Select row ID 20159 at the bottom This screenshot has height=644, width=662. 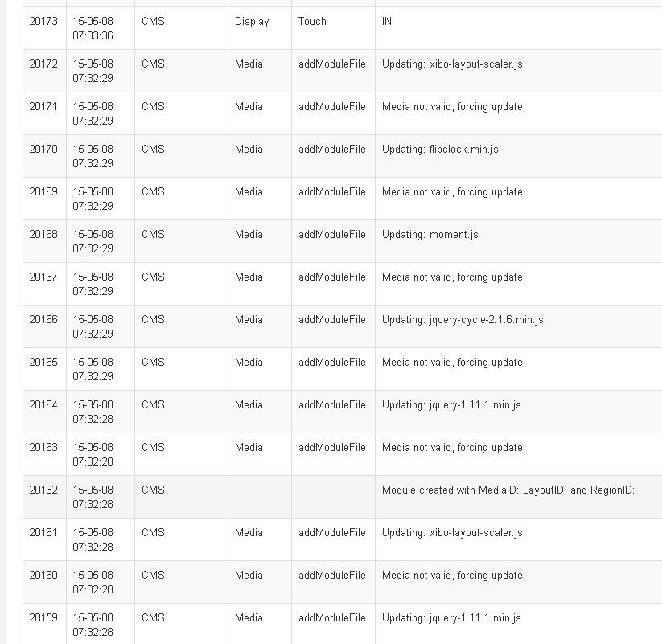click(43, 617)
